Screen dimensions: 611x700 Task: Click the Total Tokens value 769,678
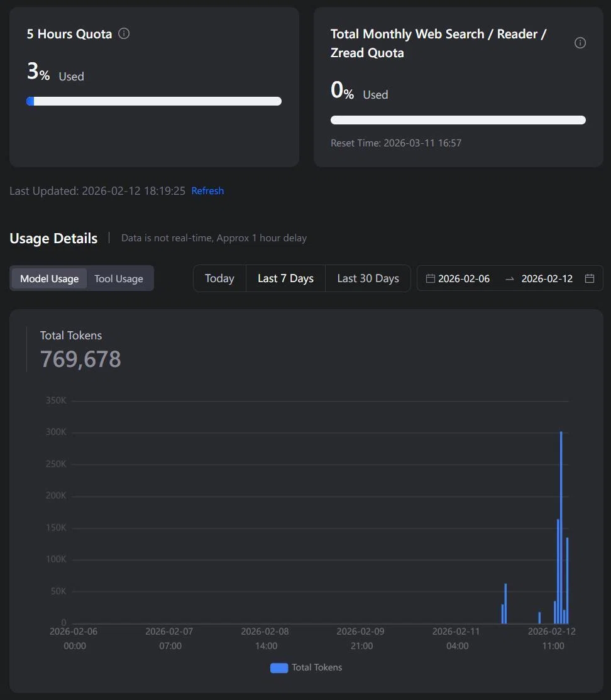click(80, 359)
